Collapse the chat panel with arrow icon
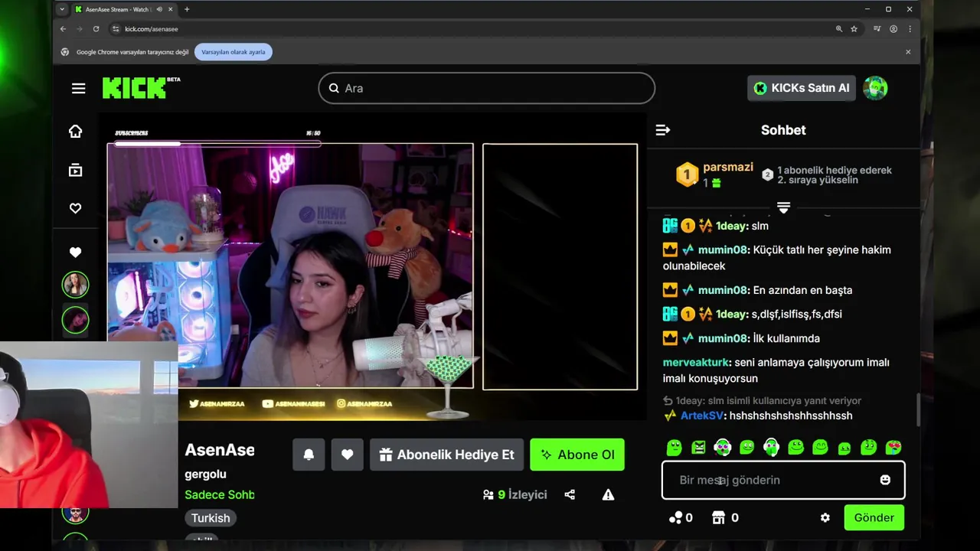 click(663, 130)
